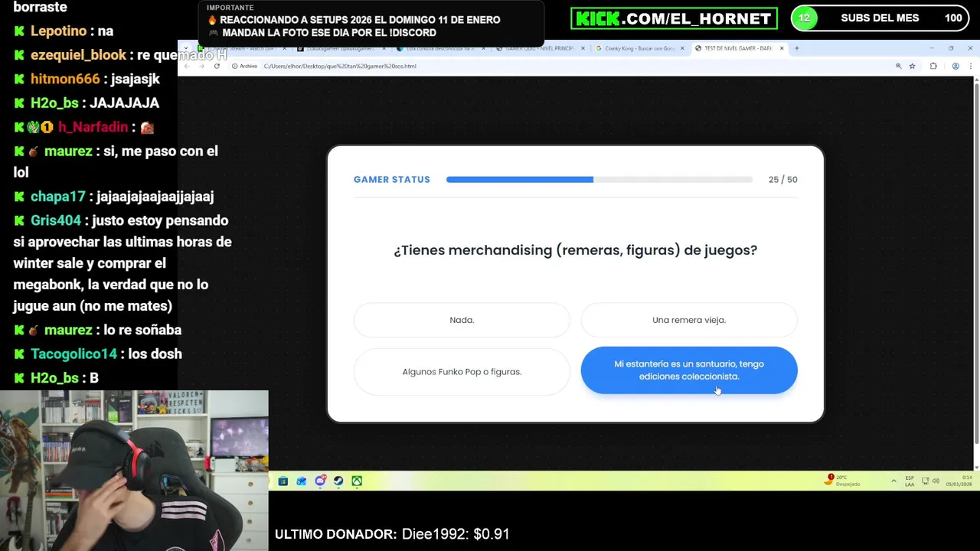Click chat username 'chapa17'

(x=58, y=197)
